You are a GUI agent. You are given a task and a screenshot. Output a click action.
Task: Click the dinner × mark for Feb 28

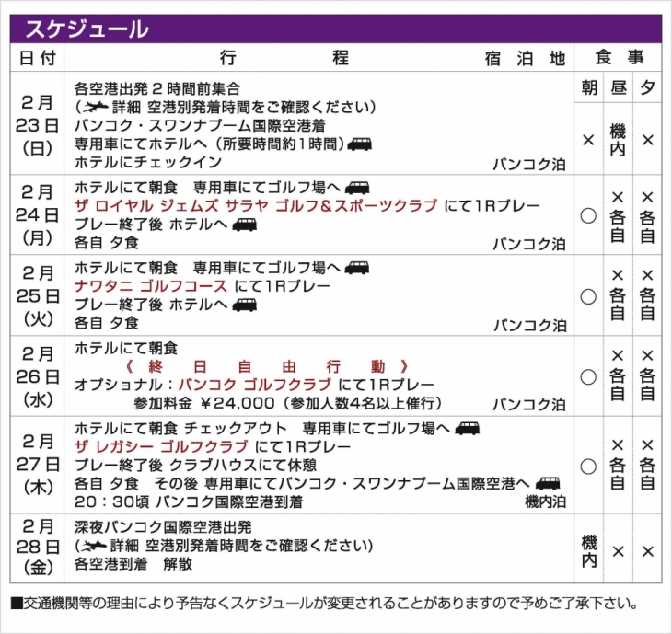click(x=647, y=551)
